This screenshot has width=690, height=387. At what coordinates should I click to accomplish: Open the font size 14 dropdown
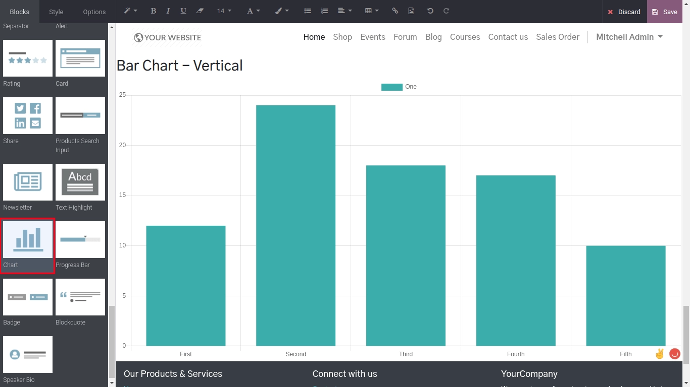tap(224, 11)
